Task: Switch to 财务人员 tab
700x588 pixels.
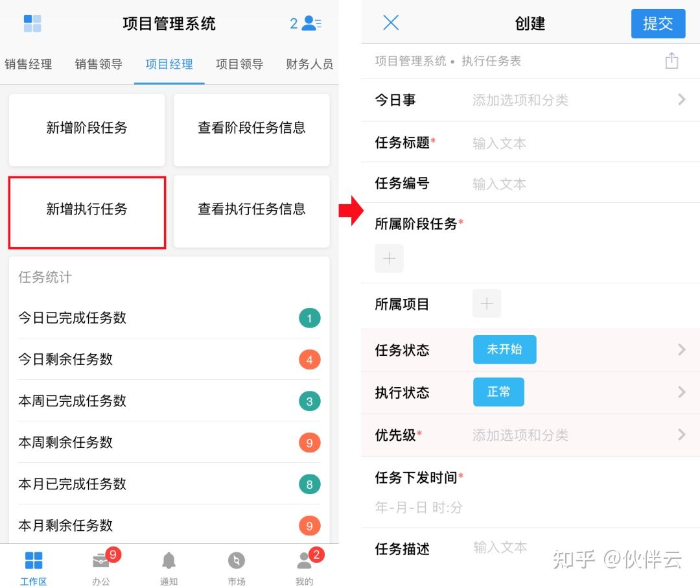Action: 310,64
